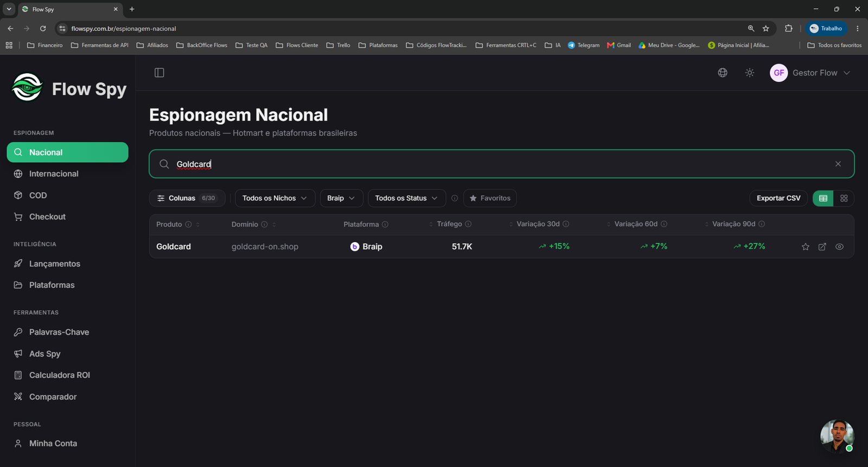Sort by Variação 90d column
868x467 pixels.
[x=733, y=224]
